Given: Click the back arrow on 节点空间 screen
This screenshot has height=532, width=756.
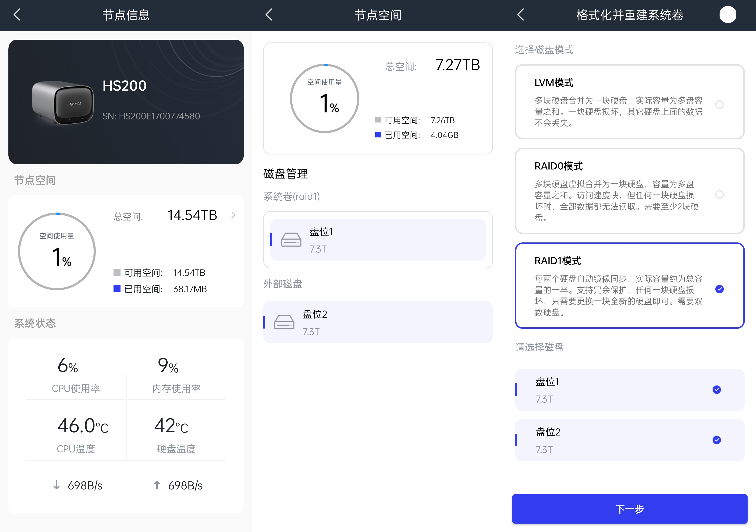Looking at the screenshot, I should pyautogui.click(x=269, y=15).
